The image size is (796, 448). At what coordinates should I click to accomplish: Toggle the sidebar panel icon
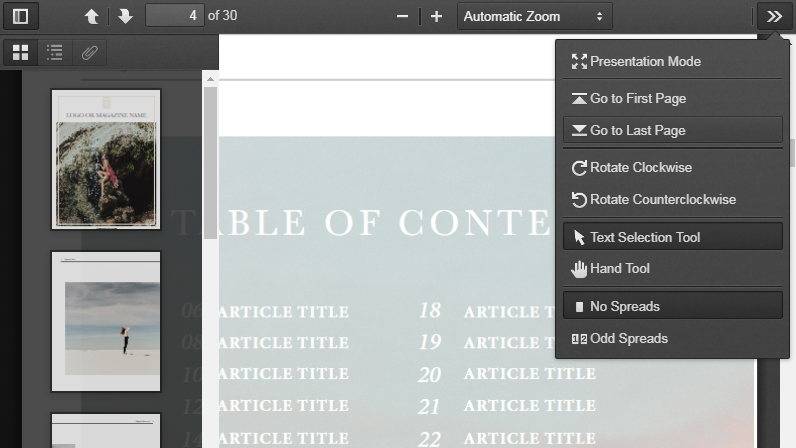coord(20,16)
